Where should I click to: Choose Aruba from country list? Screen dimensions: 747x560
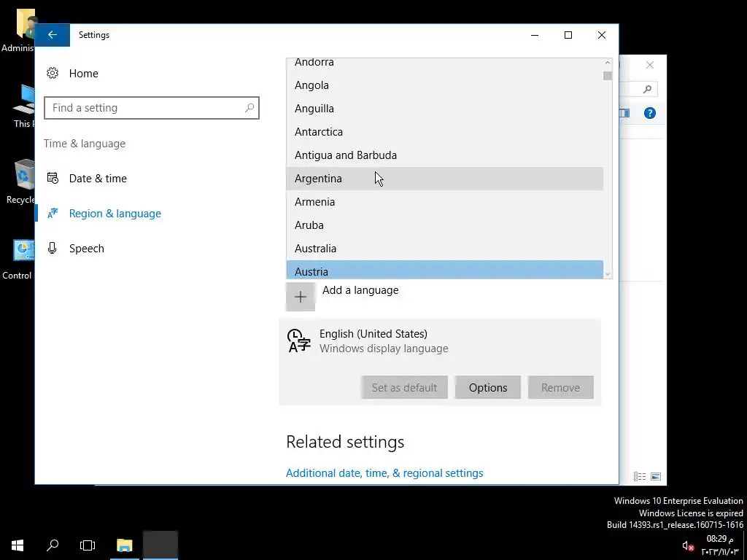pos(444,225)
